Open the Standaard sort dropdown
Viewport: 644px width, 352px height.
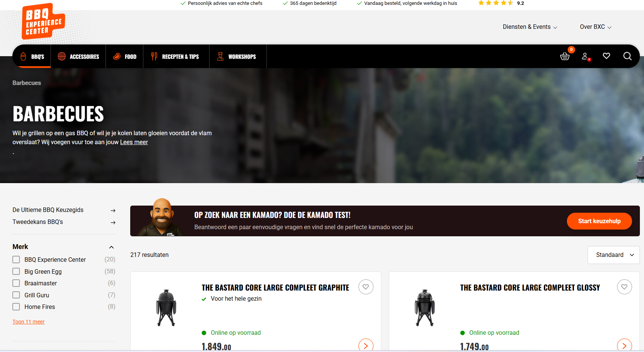(613, 255)
